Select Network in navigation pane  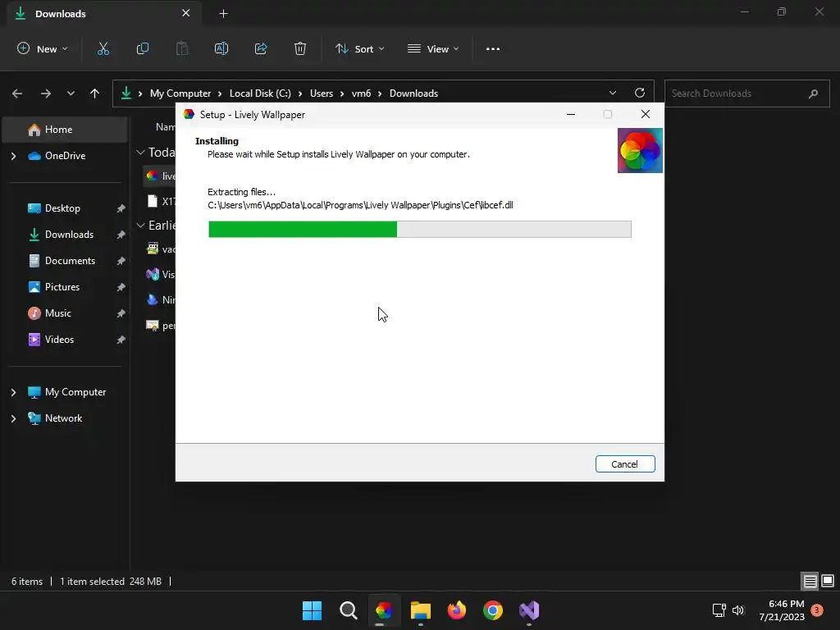[63, 418]
